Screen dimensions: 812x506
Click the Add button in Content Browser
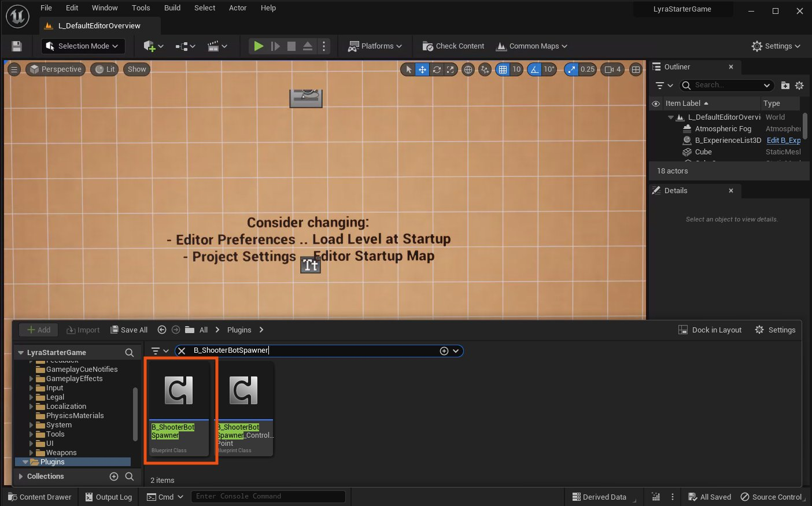[39, 330]
